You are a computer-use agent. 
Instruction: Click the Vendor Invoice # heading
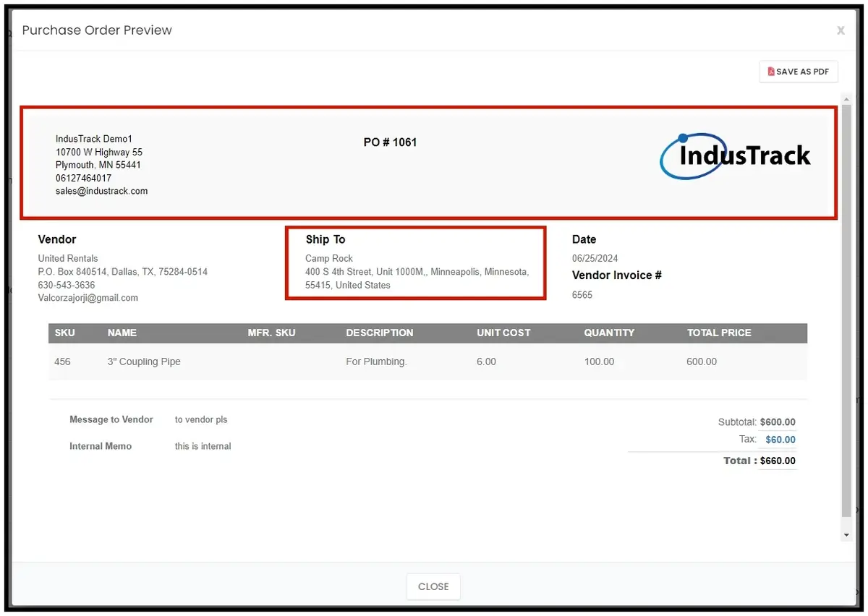tap(617, 275)
